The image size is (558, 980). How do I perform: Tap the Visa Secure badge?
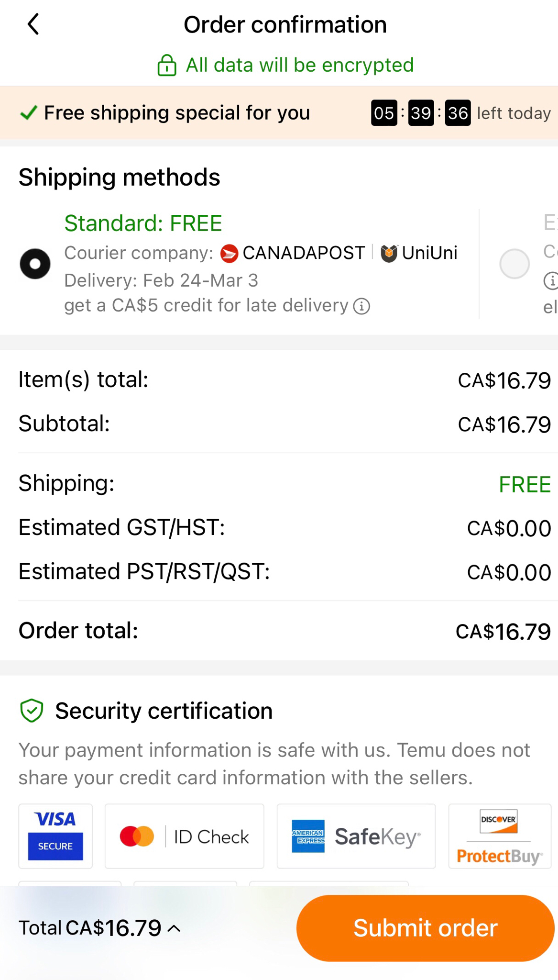(x=55, y=836)
